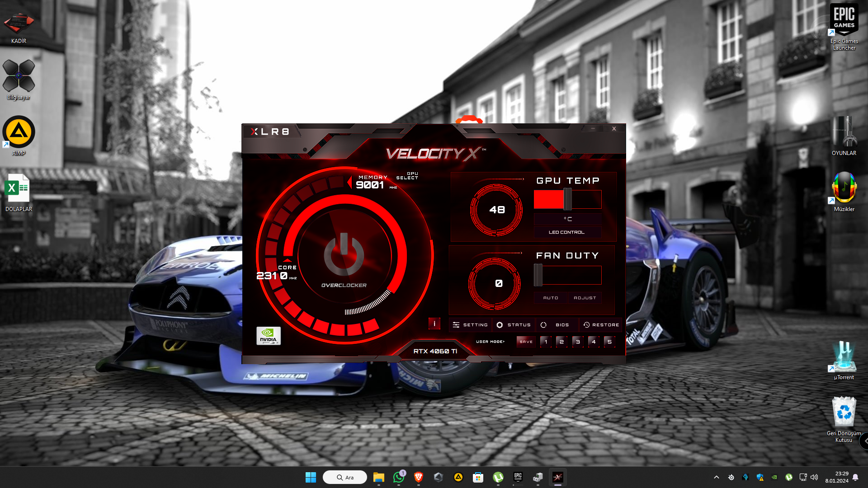This screenshot has height=488, width=868.
Task: Open µTorrent from the taskbar
Action: click(x=498, y=477)
